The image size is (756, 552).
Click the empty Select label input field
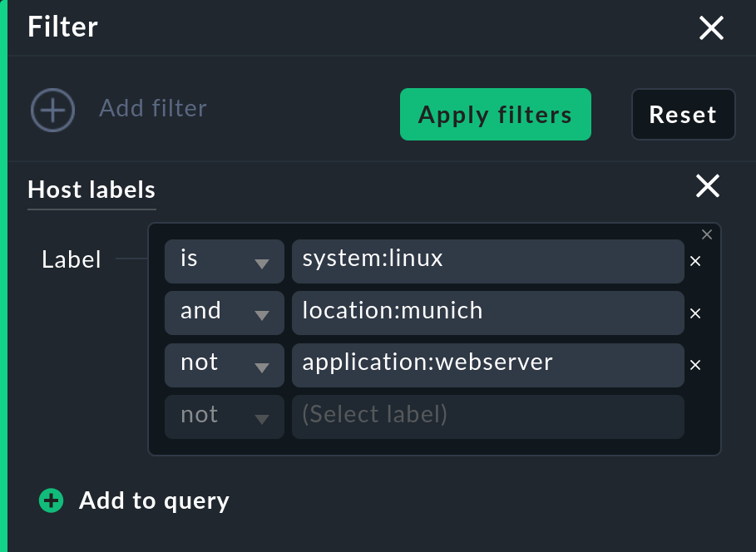coord(487,416)
